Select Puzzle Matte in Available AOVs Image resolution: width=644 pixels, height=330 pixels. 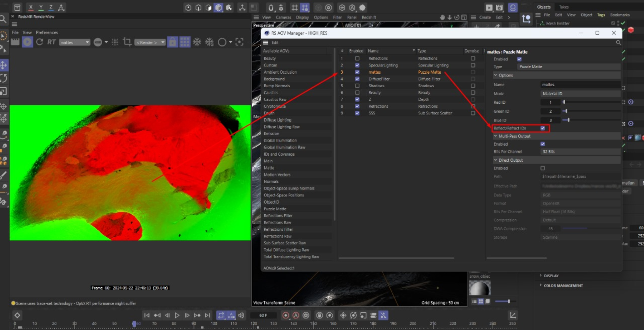pos(275,209)
